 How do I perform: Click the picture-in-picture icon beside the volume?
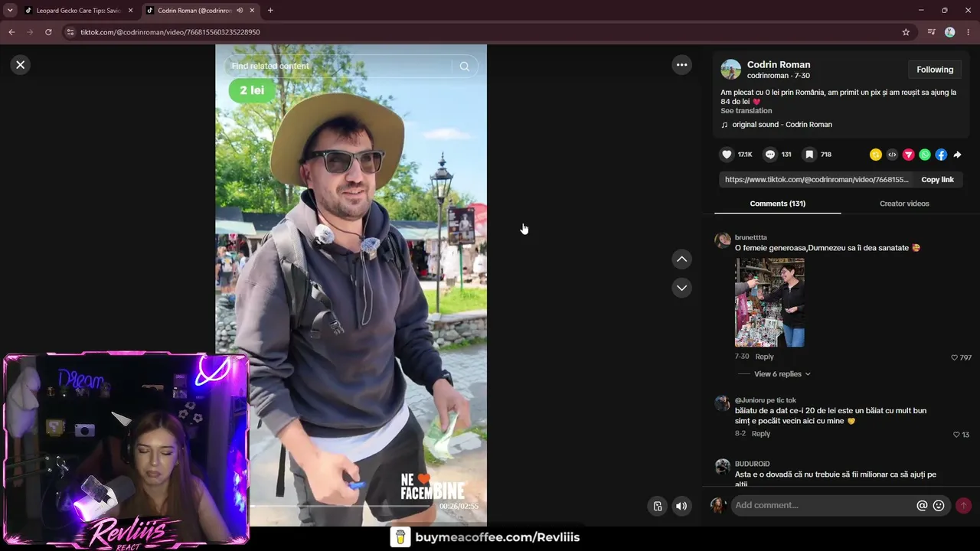658,506
